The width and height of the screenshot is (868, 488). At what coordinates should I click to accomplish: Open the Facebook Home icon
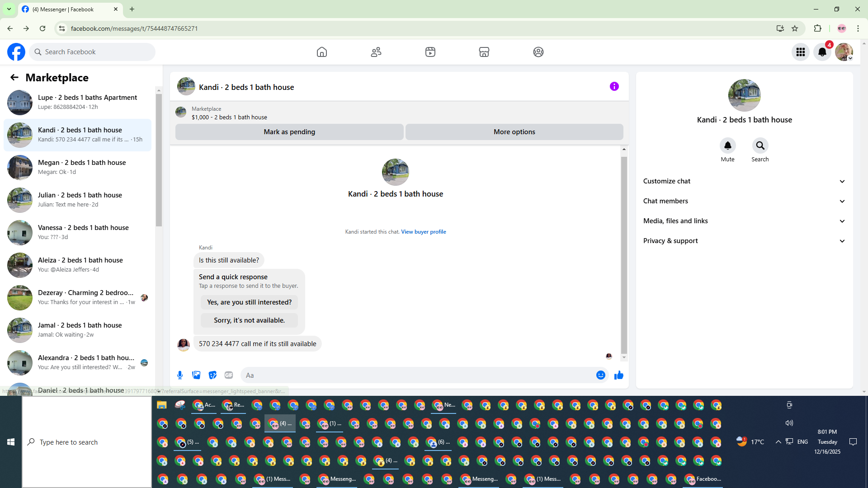coord(322,52)
